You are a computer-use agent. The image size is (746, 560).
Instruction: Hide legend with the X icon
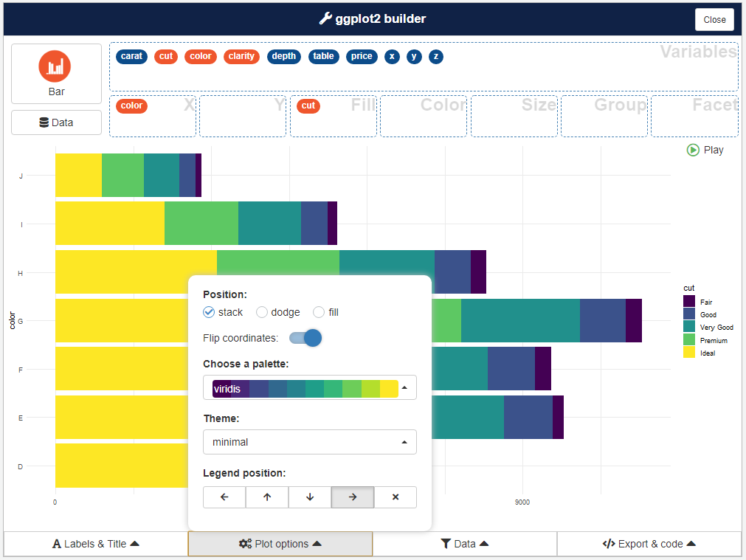[396, 497]
